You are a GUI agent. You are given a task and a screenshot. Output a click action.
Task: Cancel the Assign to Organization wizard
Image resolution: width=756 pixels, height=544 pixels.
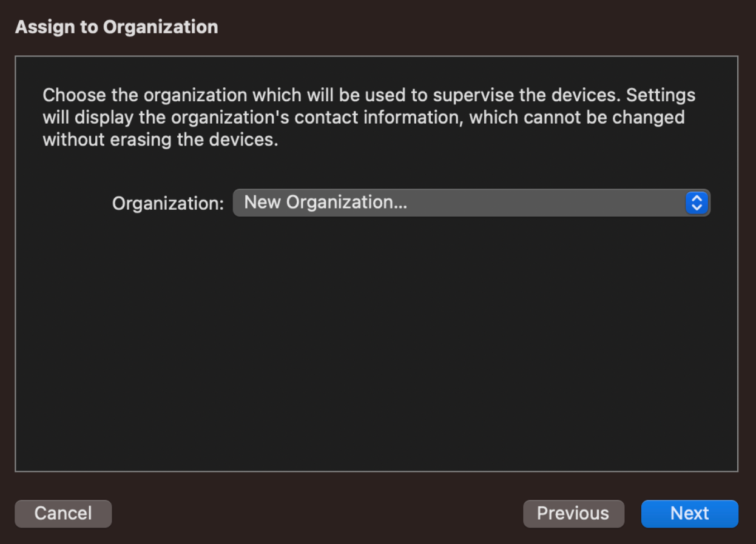pyautogui.click(x=62, y=514)
